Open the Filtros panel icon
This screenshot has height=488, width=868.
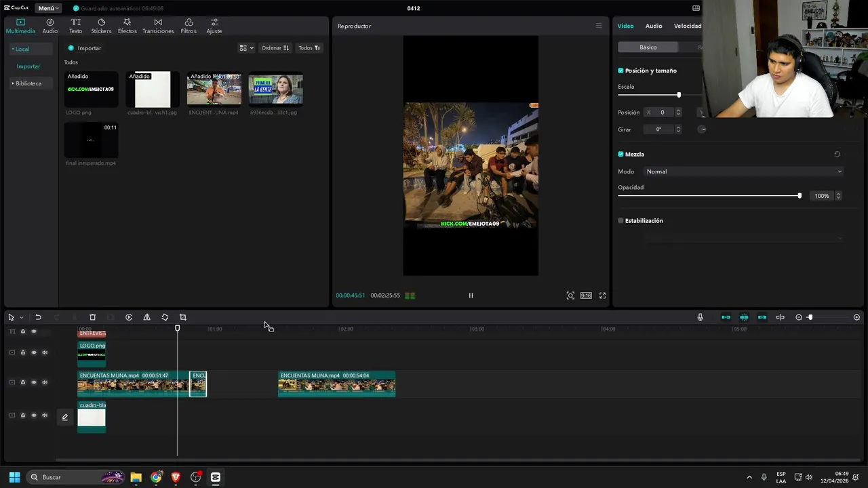point(189,26)
